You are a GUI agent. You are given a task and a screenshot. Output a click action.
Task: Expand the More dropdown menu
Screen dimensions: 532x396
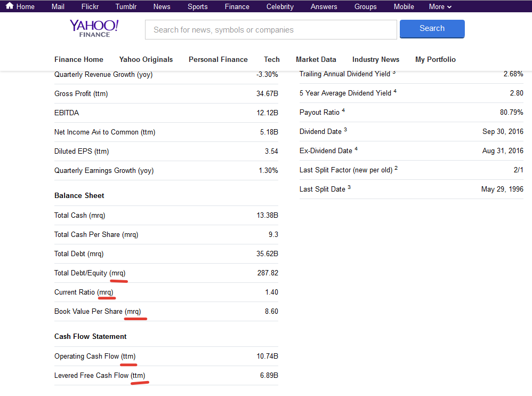440,6
